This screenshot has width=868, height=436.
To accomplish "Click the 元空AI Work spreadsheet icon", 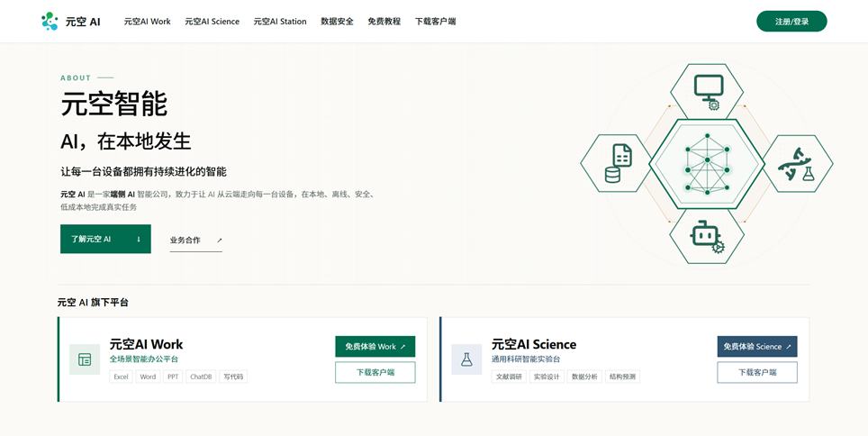I will click(85, 359).
